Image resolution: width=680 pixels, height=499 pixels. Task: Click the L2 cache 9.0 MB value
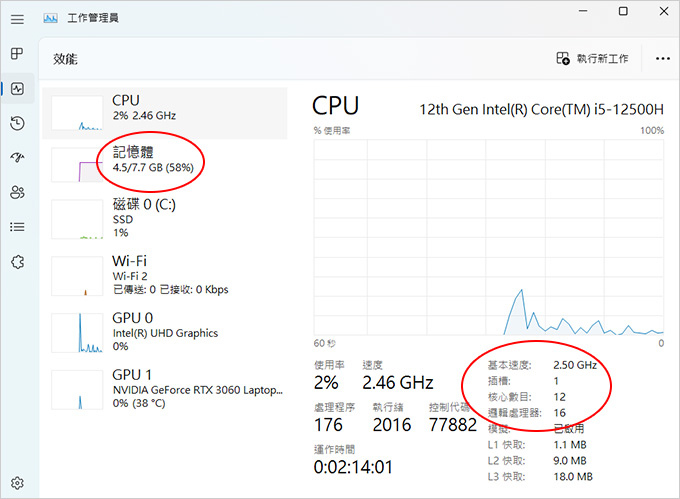[570, 461]
